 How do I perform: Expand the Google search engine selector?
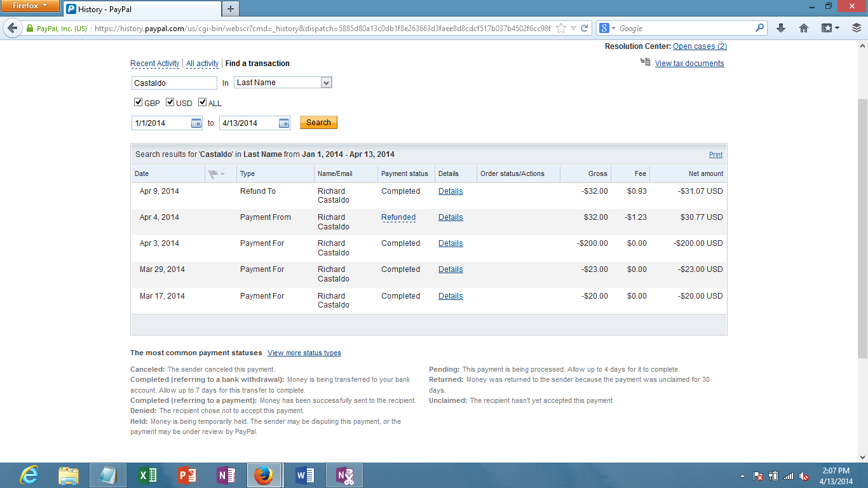[608, 28]
